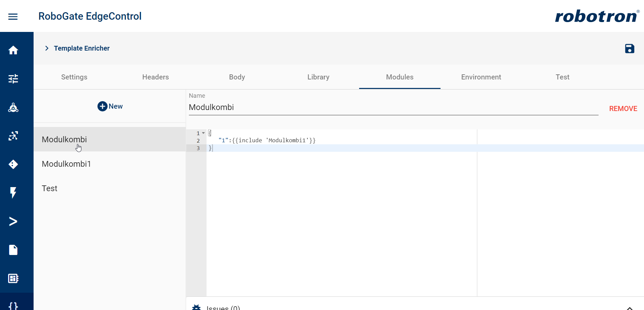Open the sliders settings sidebar icon
The height and width of the screenshot is (310, 644).
(13, 79)
